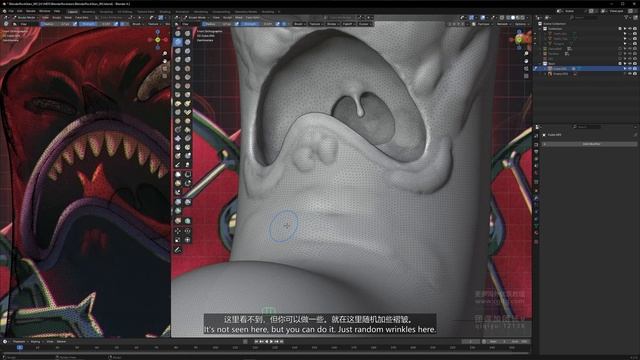Open the File menu
Image resolution: width=640 pixels, height=360 pixels.
pos(11,11)
